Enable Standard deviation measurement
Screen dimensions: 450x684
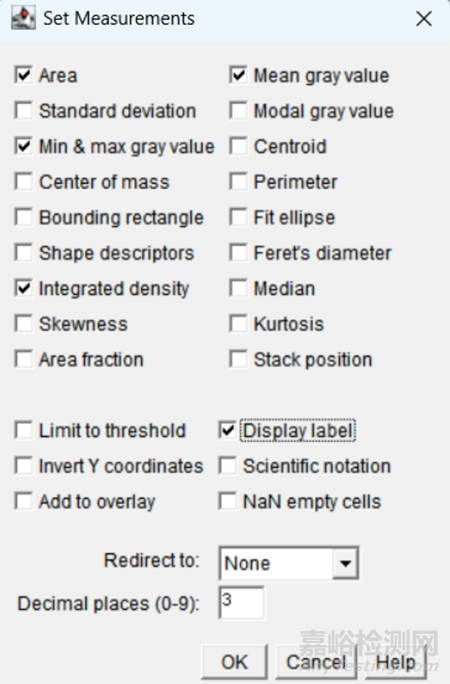[x=23, y=110]
